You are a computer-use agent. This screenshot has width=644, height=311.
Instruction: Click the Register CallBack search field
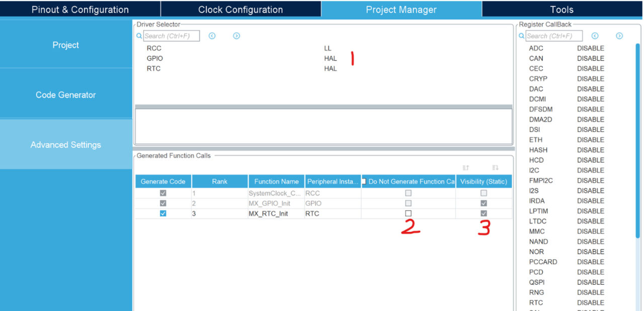[554, 36]
